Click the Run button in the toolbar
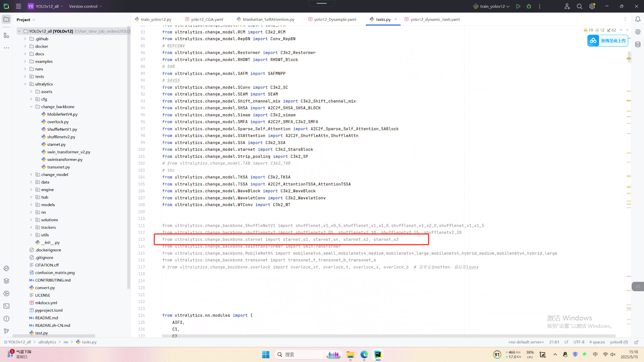 coord(518,6)
